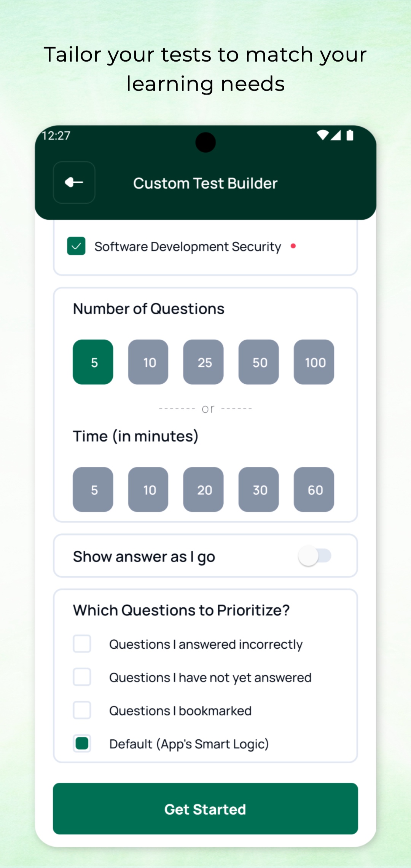Screen dimensions: 411x868
Task: Pick 100 questions option
Action: pos(314,362)
